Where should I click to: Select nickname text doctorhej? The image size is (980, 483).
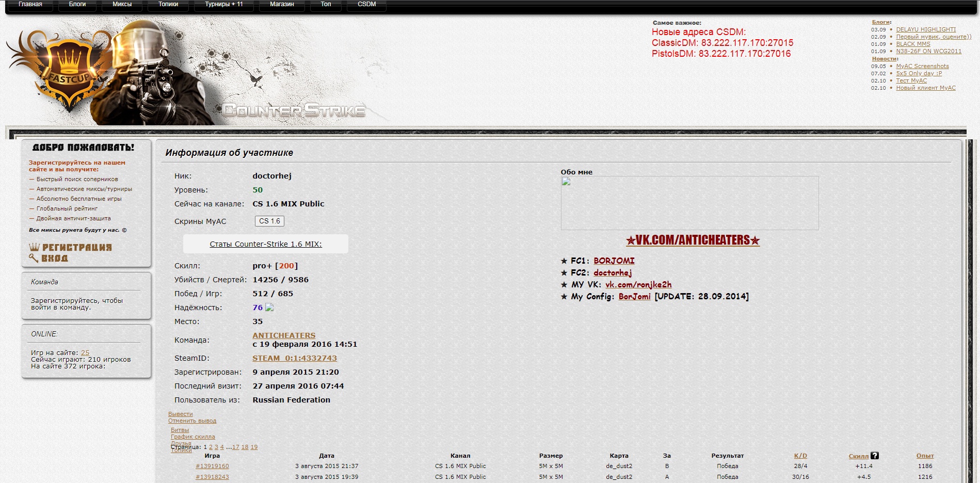(x=272, y=176)
